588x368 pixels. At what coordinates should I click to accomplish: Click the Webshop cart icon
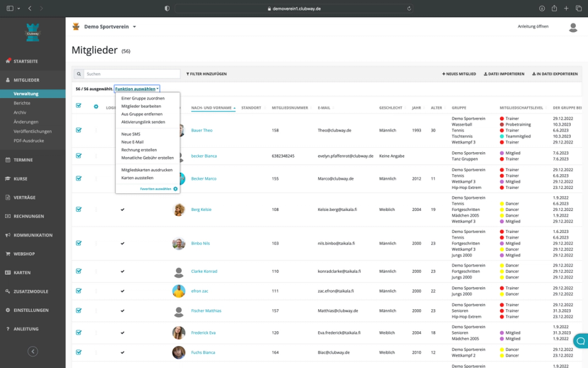point(8,254)
